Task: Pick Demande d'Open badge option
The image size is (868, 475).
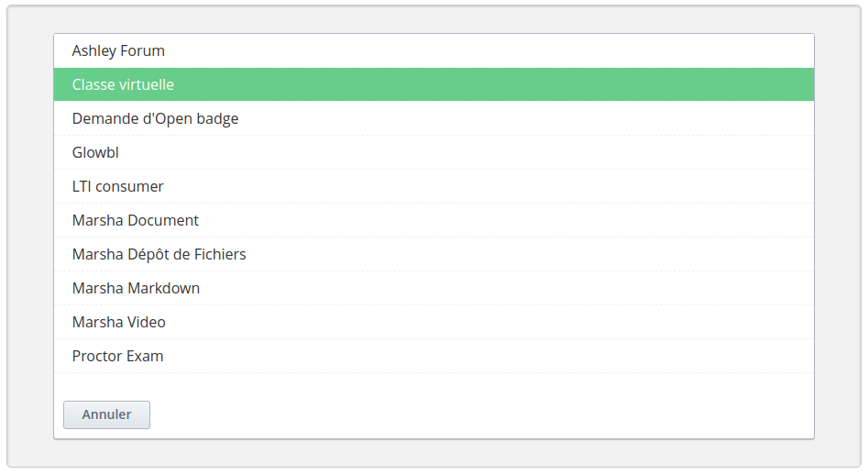Action: coord(155,118)
